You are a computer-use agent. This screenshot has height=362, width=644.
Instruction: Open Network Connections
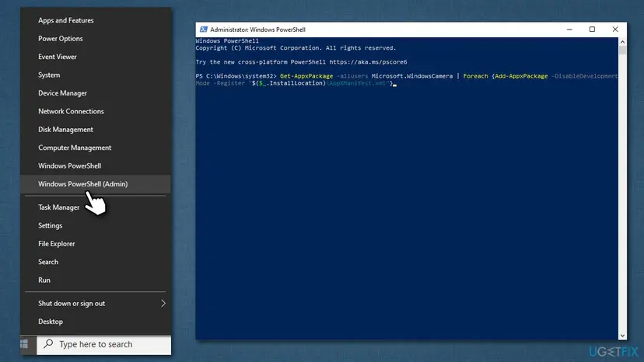point(71,111)
